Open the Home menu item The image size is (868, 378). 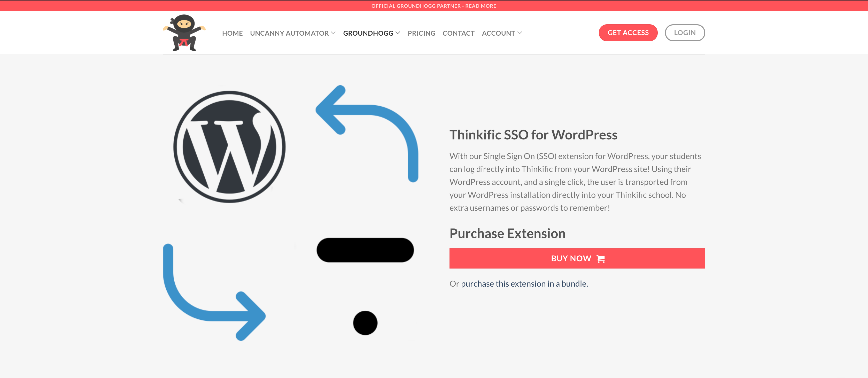click(233, 33)
